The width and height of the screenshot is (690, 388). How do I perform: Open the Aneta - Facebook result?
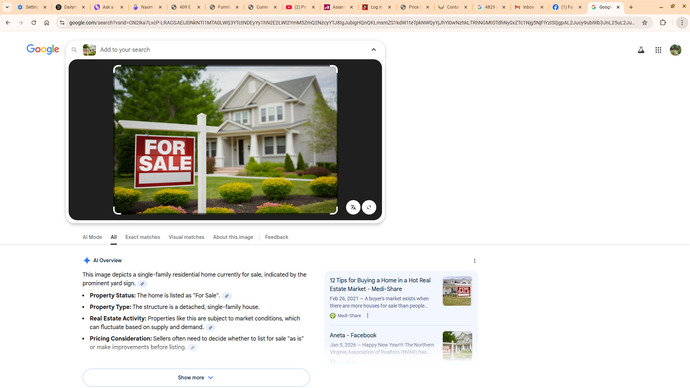click(353, 335)
